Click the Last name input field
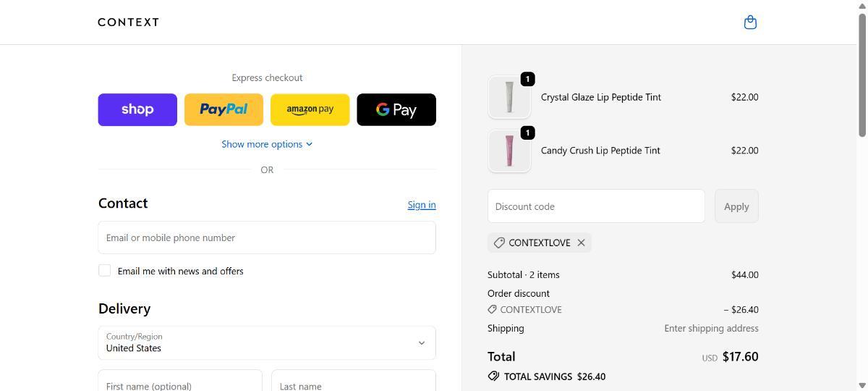868x391 pixels. coord(354,382)
